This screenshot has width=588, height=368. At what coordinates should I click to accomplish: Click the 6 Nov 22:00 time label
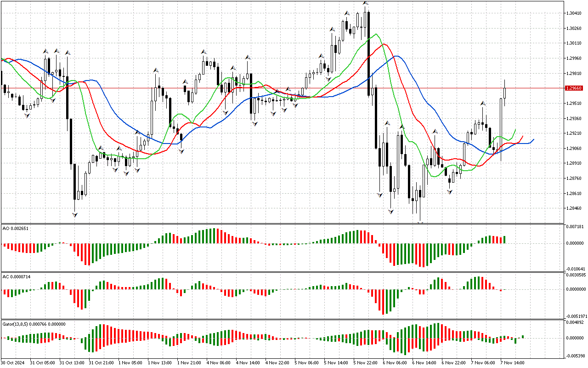455,362
